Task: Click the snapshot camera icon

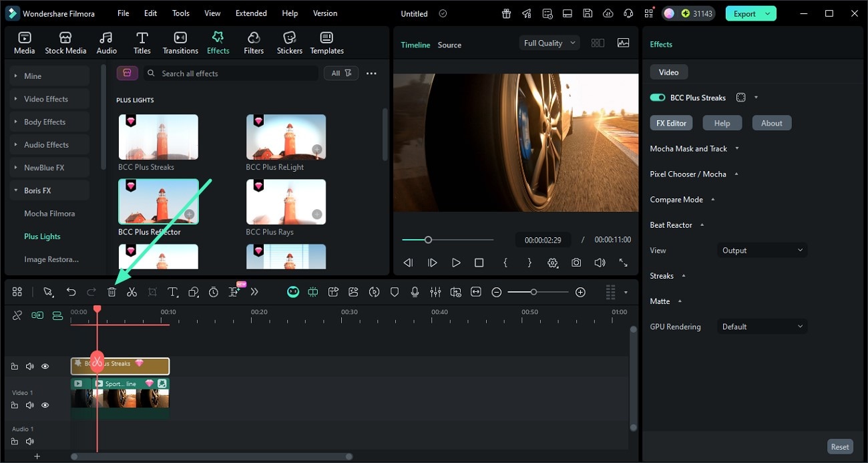Action: click(576, 263)
